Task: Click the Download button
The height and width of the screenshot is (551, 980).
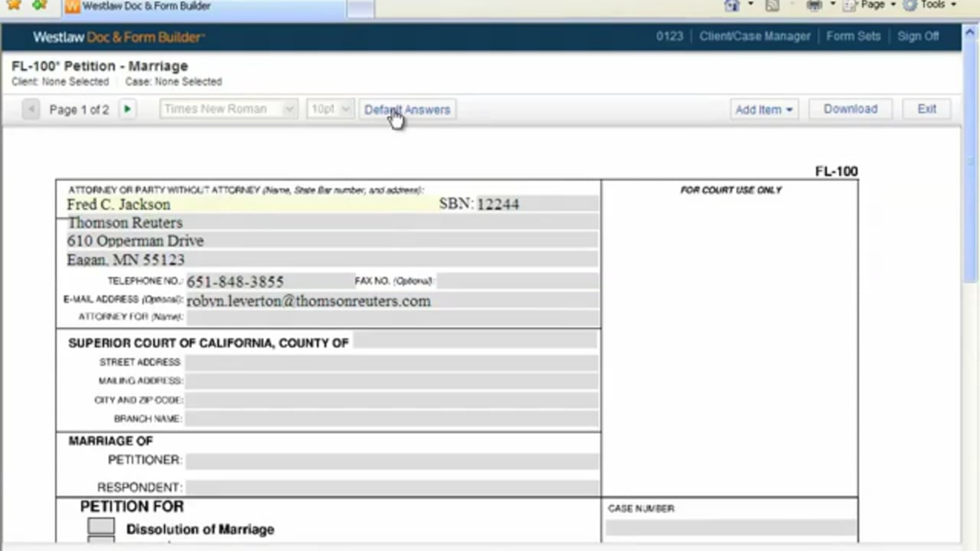Action: 850,109
